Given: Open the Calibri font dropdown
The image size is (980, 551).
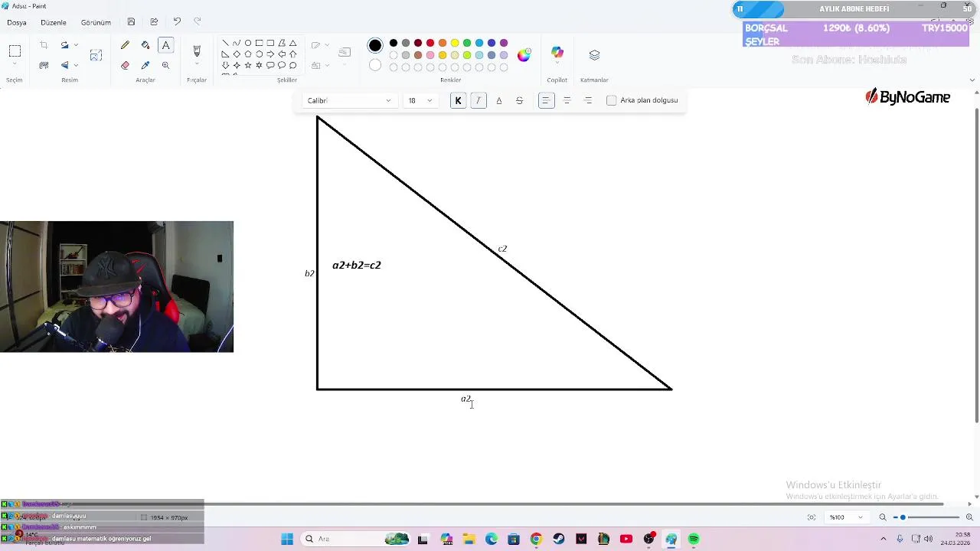Looking at the screenshot, I should pyautogui.click(x=349, y=100).
